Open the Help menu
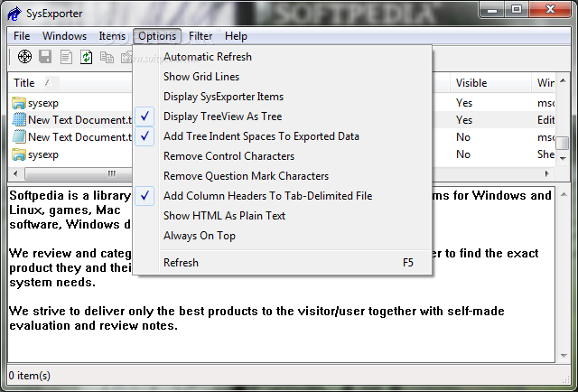The image size is (578, 392). tap(236, 36)
